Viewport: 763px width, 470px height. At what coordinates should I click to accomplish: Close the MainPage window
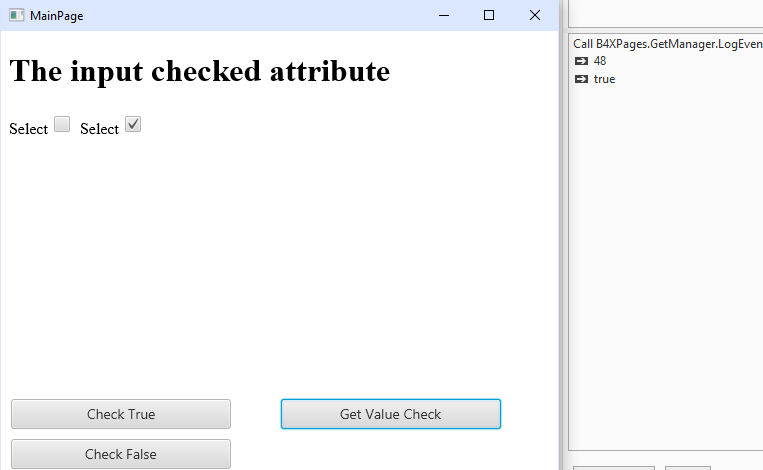point(535,16)
